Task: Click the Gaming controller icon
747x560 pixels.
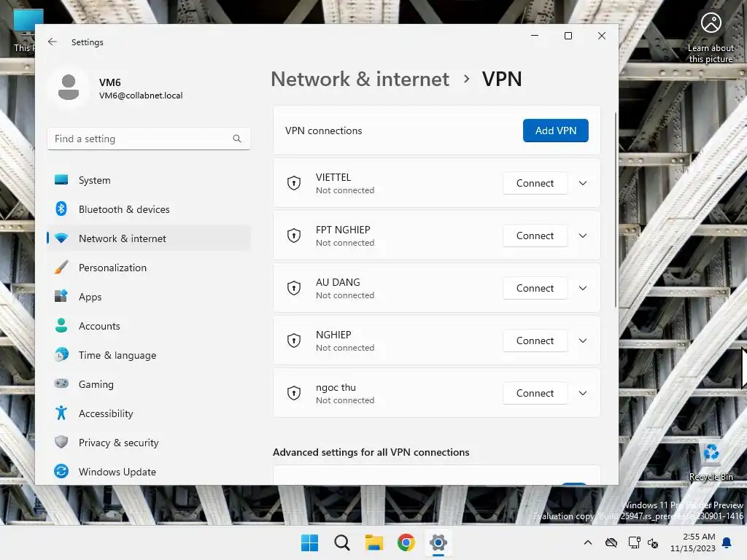Action: click(x=61, y=384)
